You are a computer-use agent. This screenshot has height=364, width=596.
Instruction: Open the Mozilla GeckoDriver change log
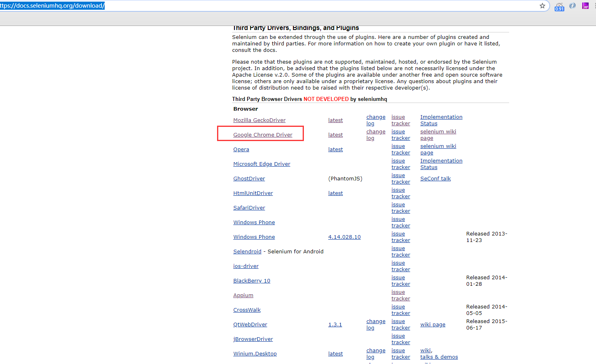(x=376, y=120)
